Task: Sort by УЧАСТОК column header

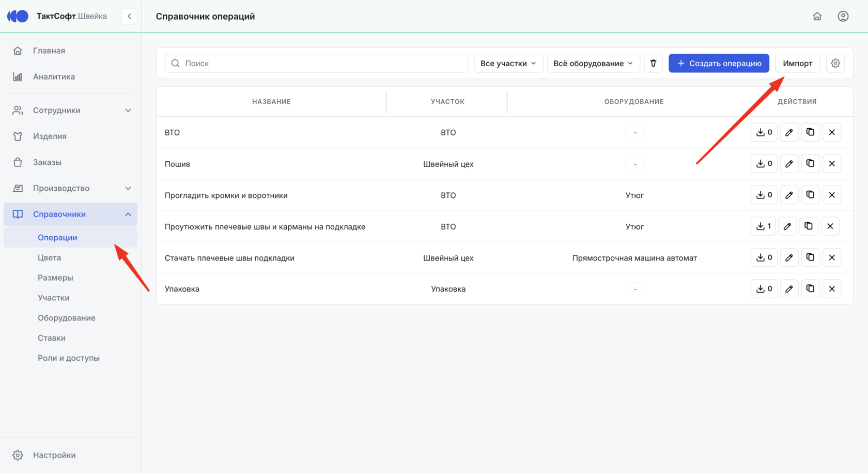Action: [448, 101]
